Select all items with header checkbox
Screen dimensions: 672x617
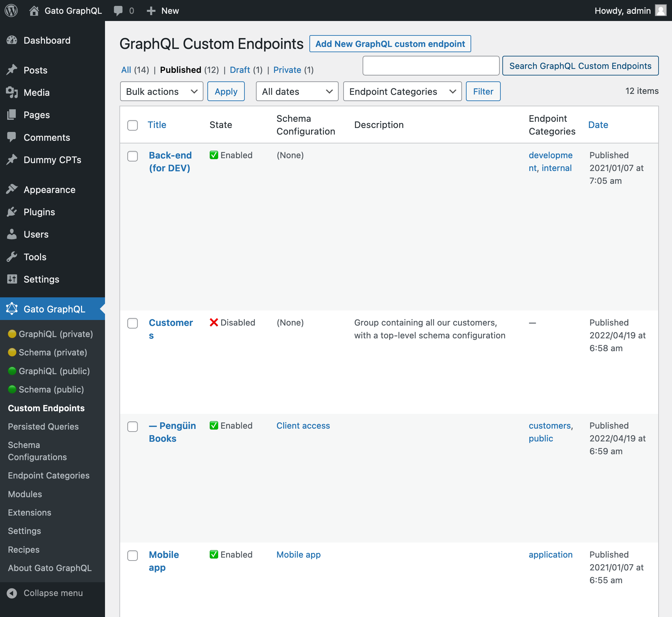[x=133, y=124]
